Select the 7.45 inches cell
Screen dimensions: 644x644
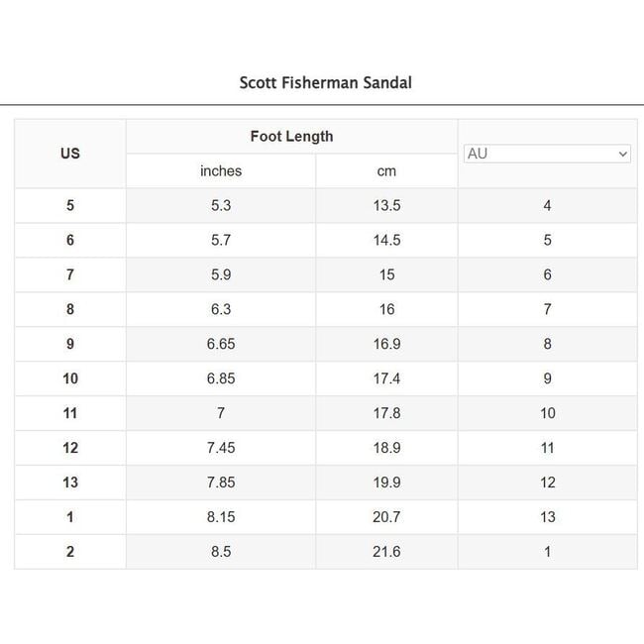(x=221, y=448)
